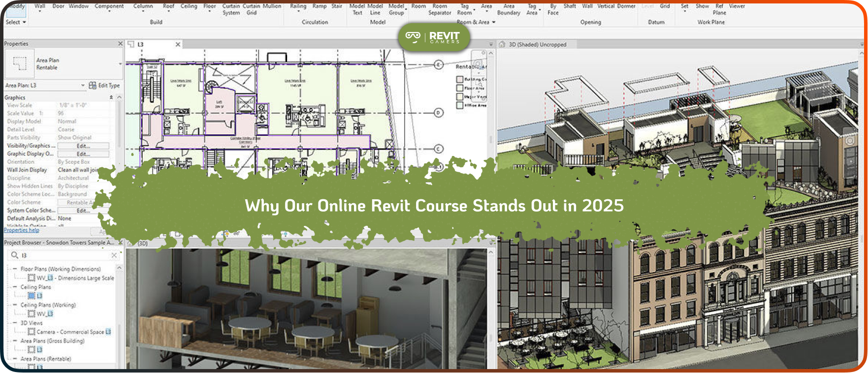Select the Roof tool

[168, 6]
